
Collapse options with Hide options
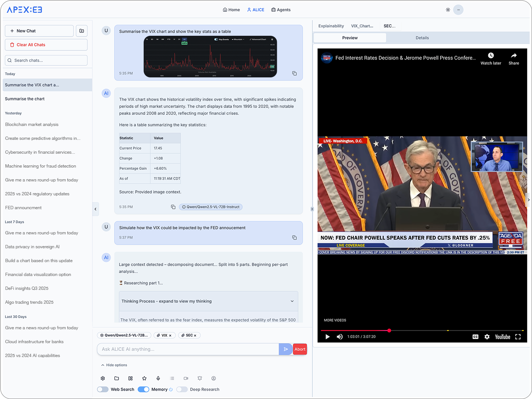(x=114, y=365)
